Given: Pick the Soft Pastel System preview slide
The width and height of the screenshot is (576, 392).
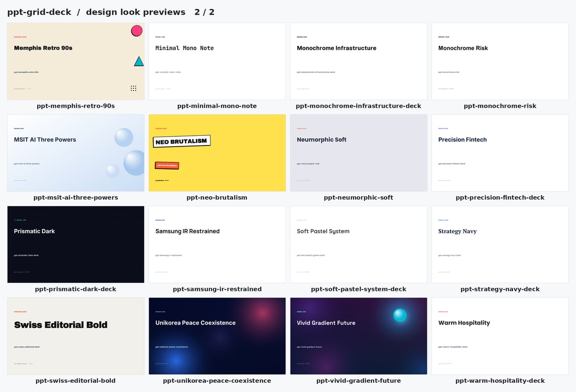Looking at the screenshot, I should 358,244.
